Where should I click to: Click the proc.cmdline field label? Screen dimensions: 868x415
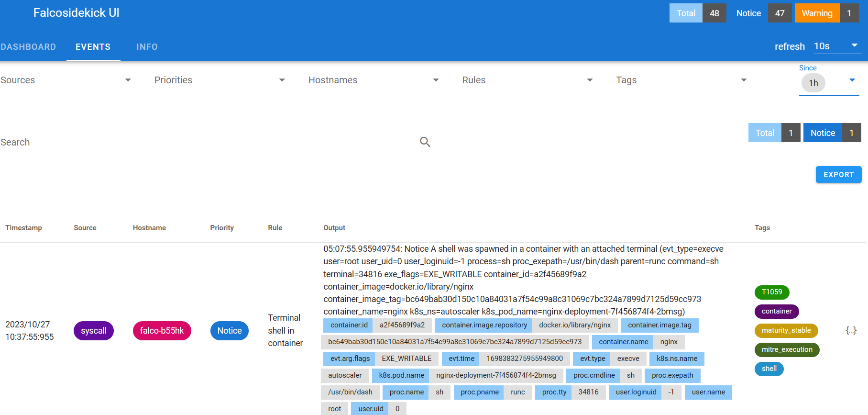(594, 375)
